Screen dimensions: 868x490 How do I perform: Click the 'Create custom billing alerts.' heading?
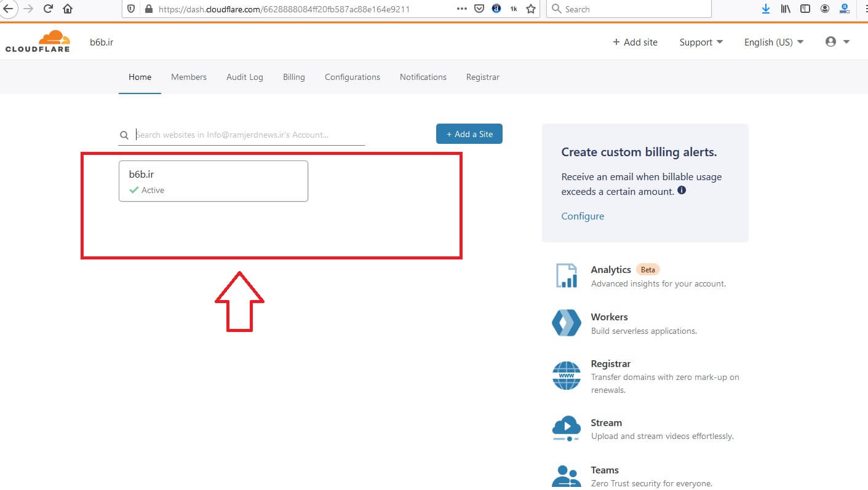point(639,152)
